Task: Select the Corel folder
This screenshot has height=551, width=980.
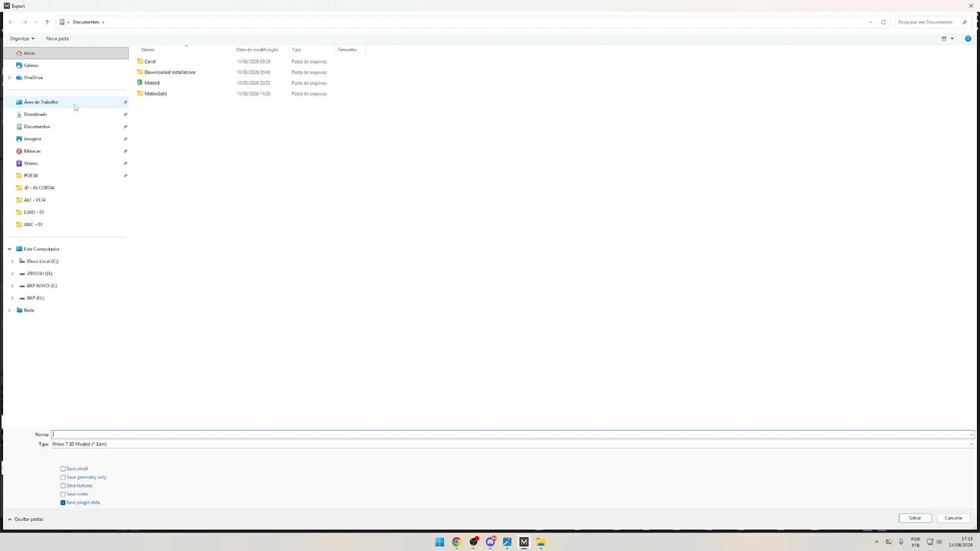Action: pos(150,61)
